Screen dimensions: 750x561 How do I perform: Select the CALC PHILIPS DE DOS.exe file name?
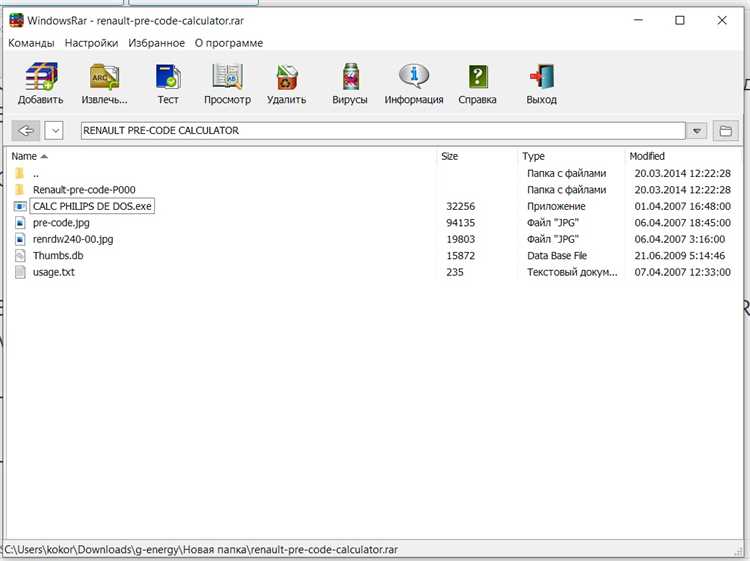point(92,206)
